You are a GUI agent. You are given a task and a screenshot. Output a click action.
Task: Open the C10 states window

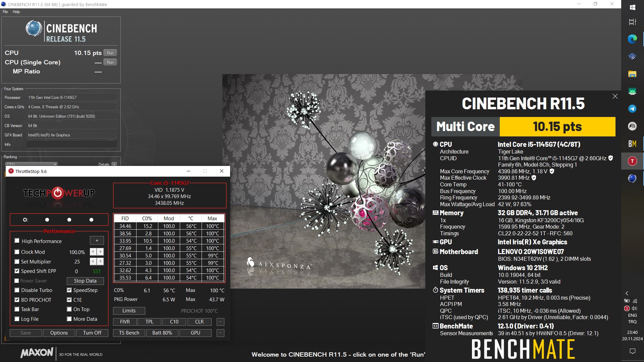click(174, 322)
